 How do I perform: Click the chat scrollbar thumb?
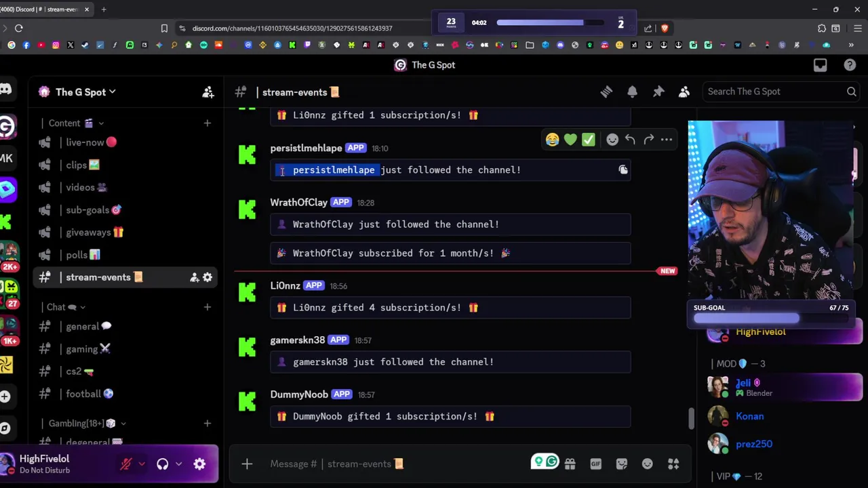click(691, 418)
